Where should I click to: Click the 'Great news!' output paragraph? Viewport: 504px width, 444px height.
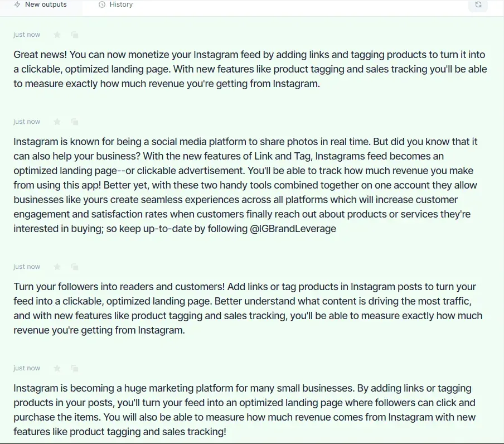pos(250,69)
